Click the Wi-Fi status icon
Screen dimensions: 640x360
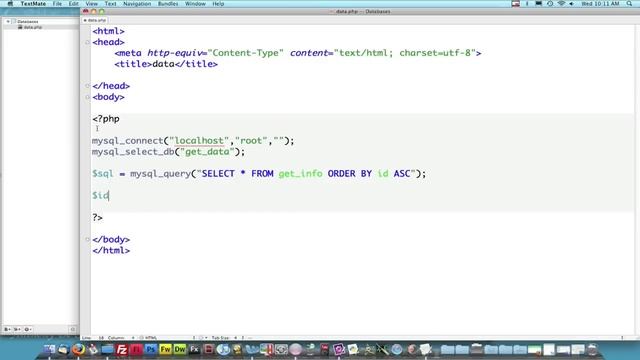(x=561, y=4)
